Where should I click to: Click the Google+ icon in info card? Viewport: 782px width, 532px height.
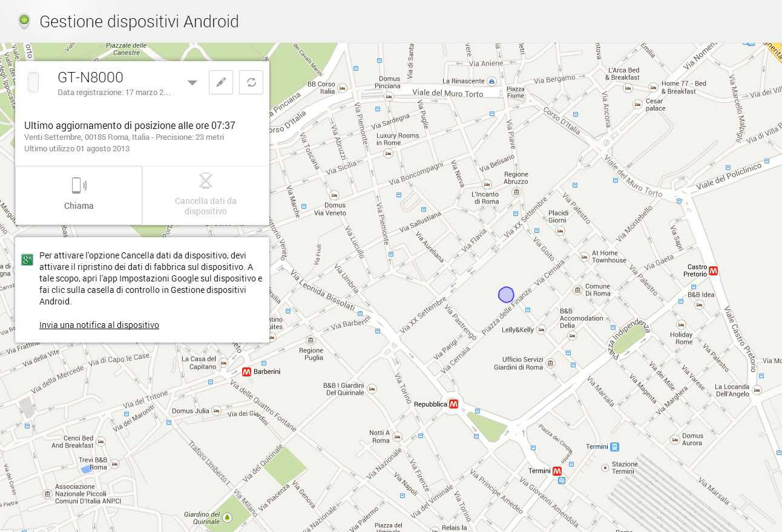[27, 260]
